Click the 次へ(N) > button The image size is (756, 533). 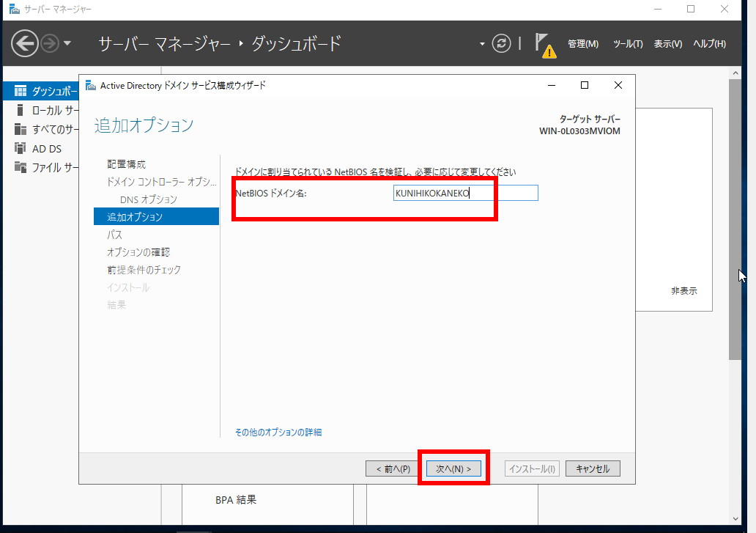click(453, 468)
